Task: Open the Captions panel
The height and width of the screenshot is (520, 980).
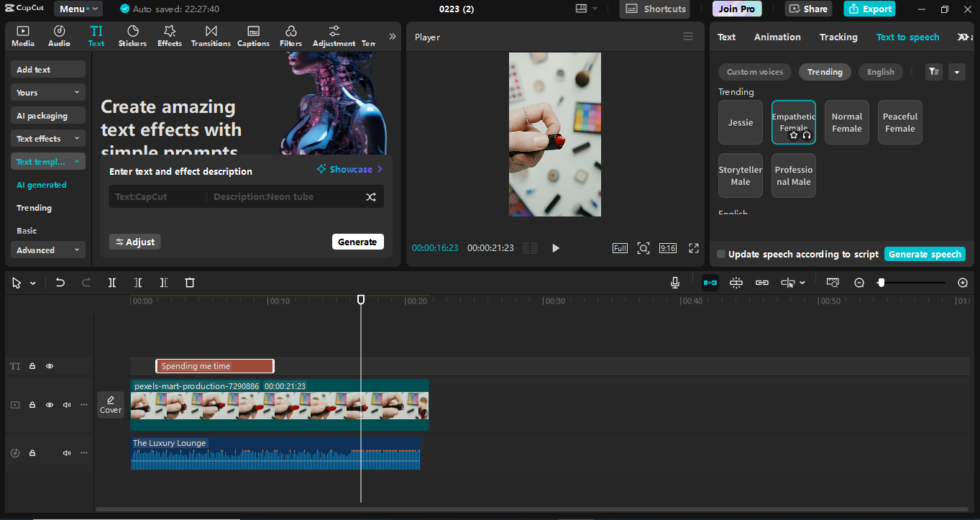Action: coord(253,35)
